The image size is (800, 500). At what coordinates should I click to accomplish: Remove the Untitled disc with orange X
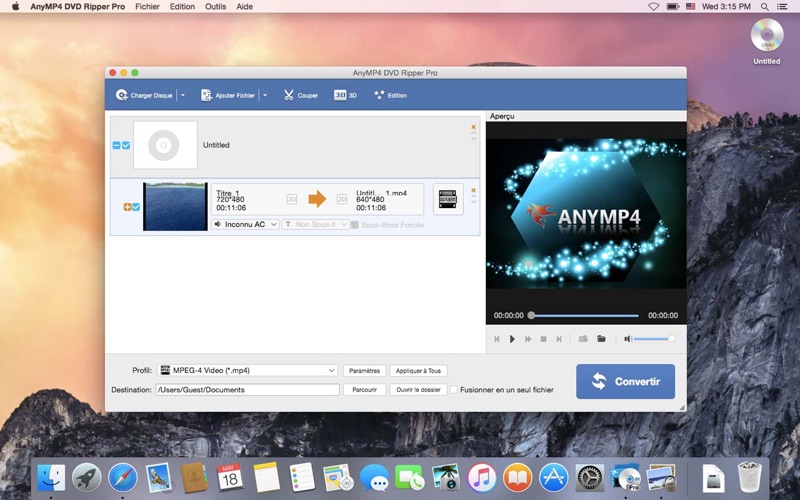[473, 127]
